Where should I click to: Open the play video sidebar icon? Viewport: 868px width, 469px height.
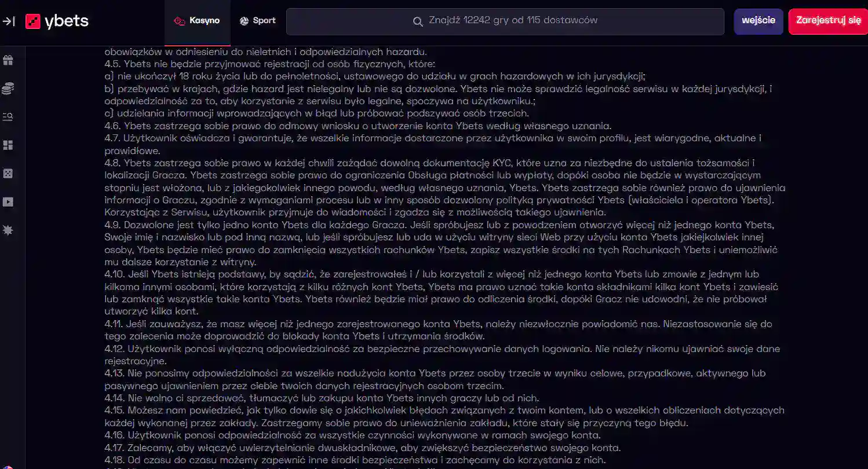8,202
